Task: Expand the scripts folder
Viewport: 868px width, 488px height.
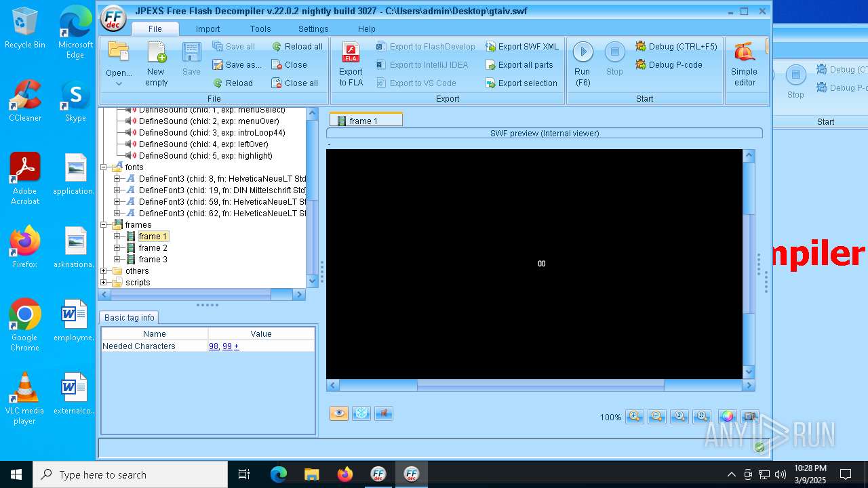Action: coord(104,283)
